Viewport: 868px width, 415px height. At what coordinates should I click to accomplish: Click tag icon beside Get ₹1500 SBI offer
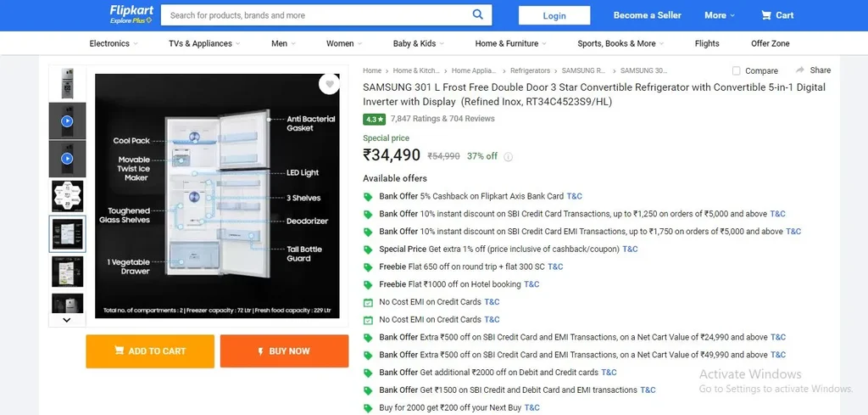click(x=368, y=390)
